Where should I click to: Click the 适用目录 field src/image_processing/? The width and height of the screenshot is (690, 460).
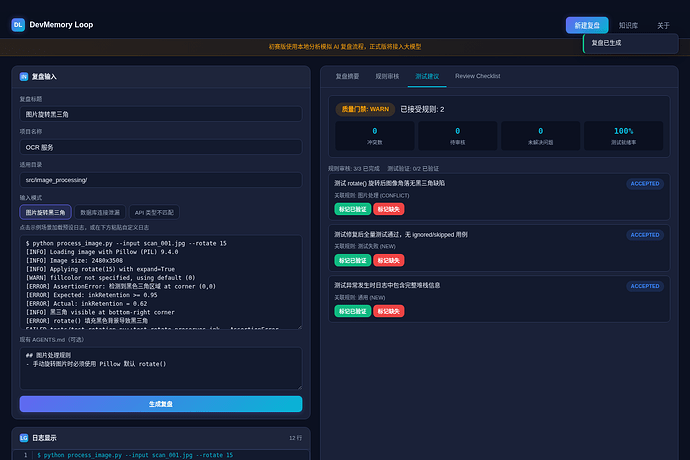161,180
